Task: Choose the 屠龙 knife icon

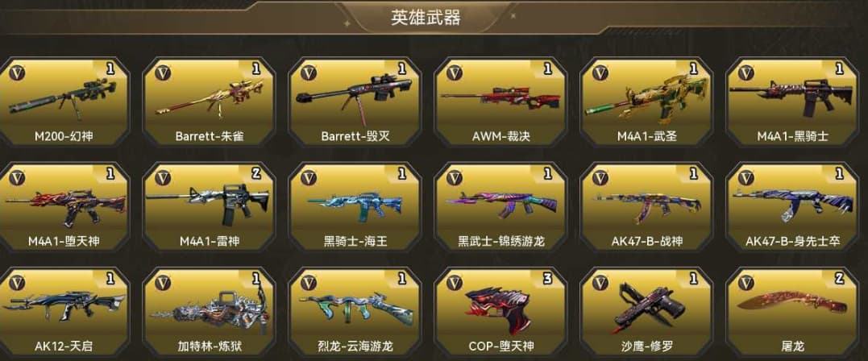Action: pyautogui.click(x=791, y=305)
